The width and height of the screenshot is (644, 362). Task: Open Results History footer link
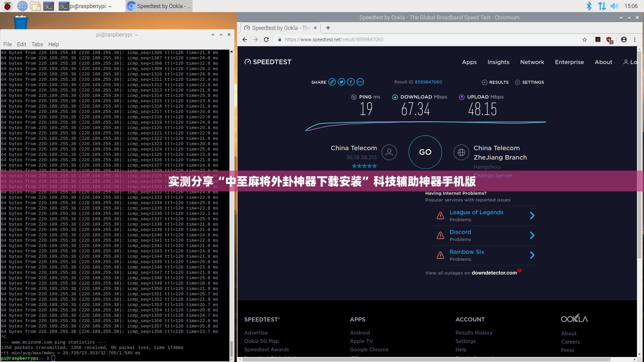[474, 333]
